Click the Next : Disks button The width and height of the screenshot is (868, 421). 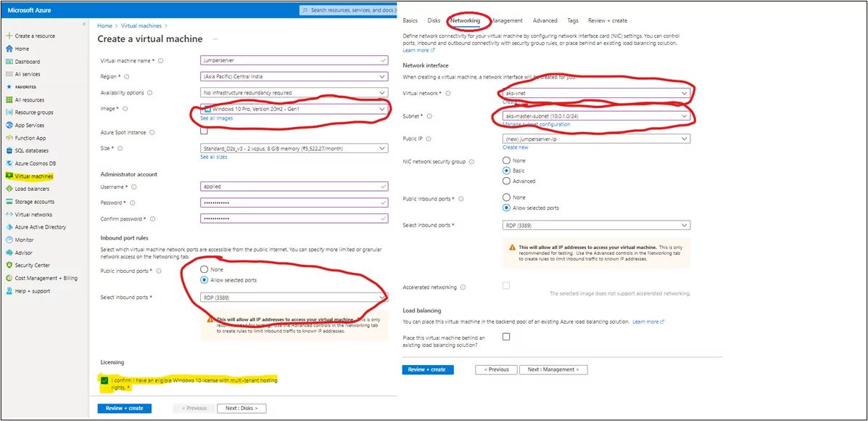[x=241, y=408]
